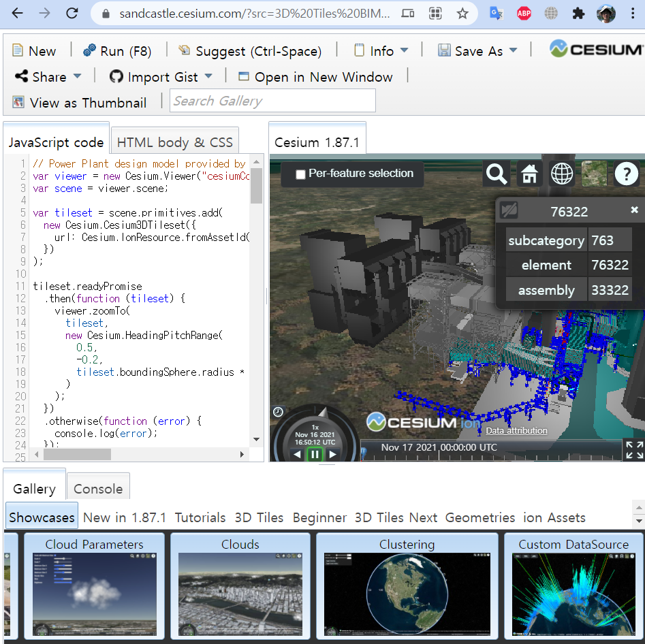Click the code editor horizontal scrollbar
This screenshot has width=645, height=644.
tap(77, 455)
